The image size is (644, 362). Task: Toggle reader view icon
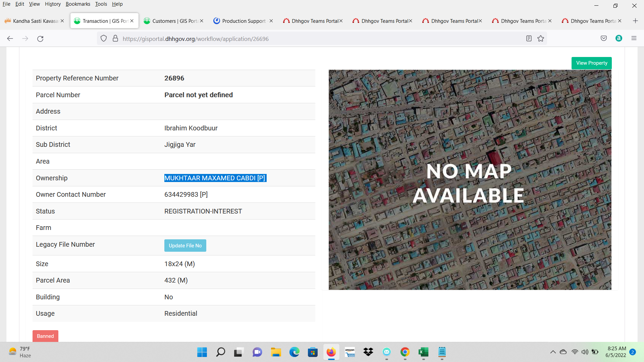[x=529, y=39]
